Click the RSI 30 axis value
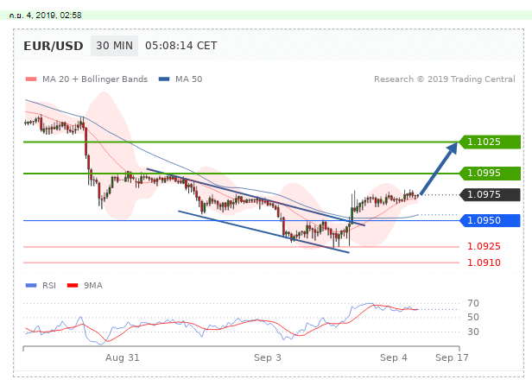Screen dimensions: 532x392 click(473, 332)
